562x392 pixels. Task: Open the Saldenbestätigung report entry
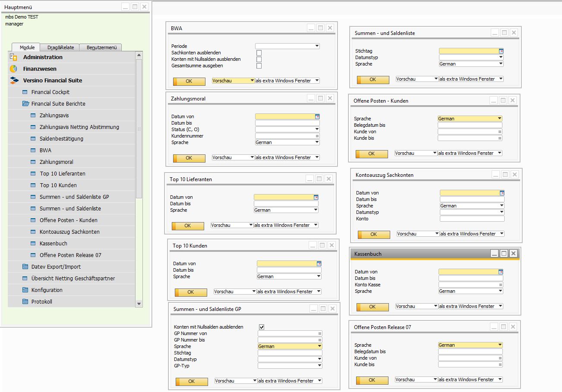[61, 139]
